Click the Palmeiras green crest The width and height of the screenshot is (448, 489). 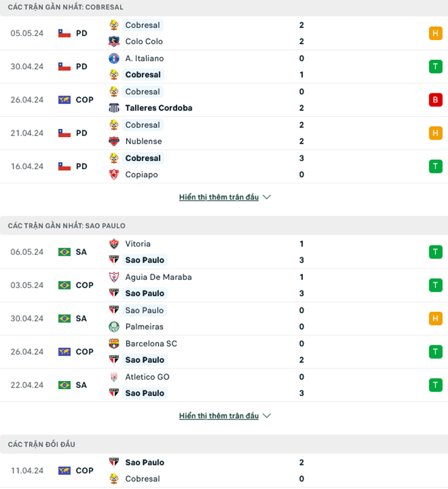[114, 326]
